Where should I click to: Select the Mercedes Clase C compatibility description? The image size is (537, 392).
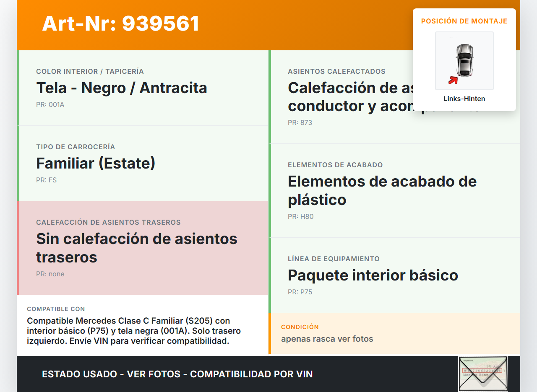coord(134,331)
